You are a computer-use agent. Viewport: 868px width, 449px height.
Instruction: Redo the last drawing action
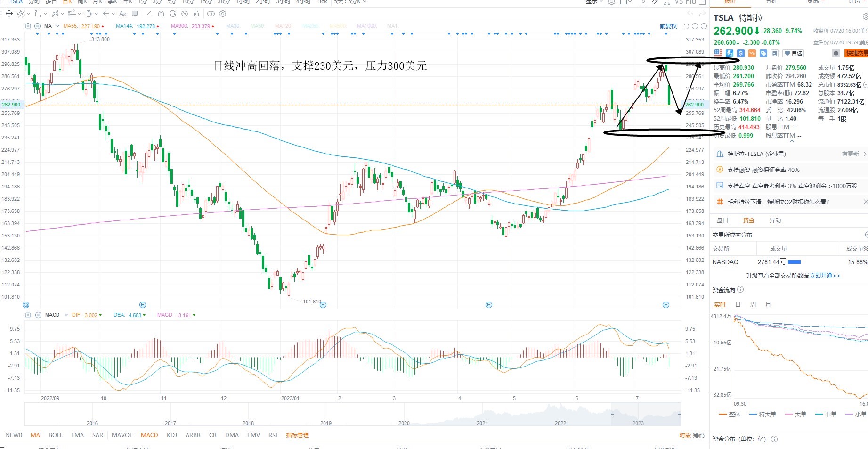point(702,14)
